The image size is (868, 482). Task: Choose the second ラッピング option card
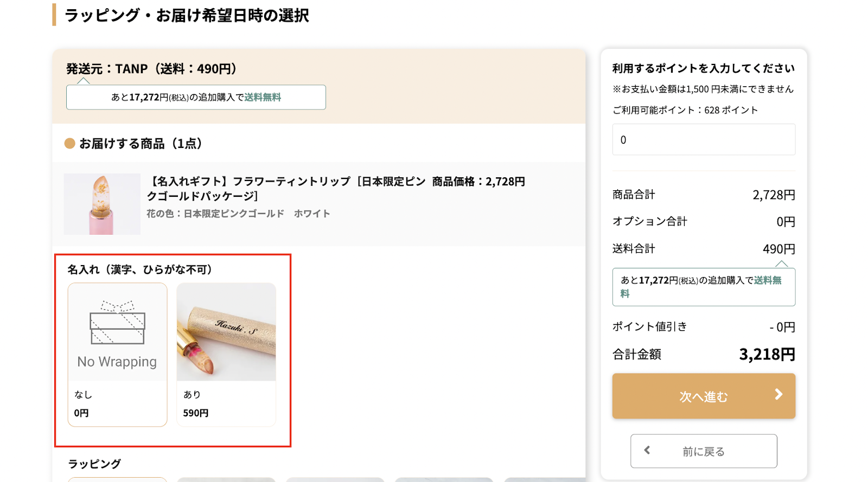click(226, 479)
